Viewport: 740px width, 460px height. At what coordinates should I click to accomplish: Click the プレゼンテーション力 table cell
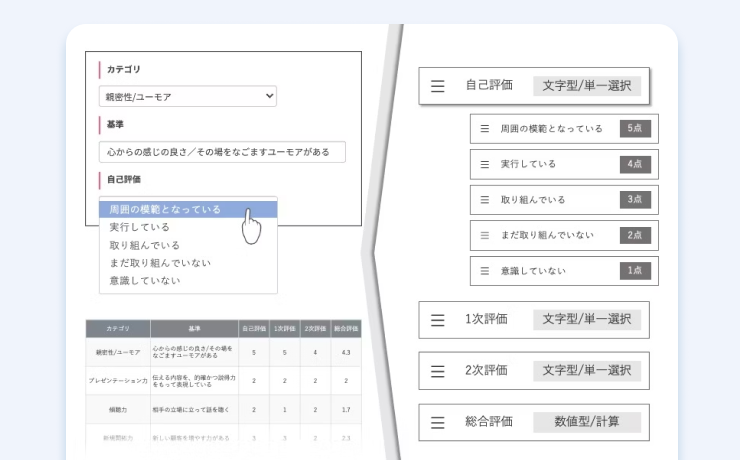click(118, 381)
